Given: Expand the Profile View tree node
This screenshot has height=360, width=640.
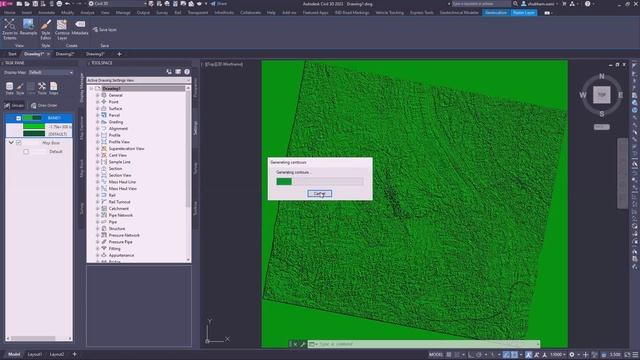Looking at the screenshot, I should 98,142.
